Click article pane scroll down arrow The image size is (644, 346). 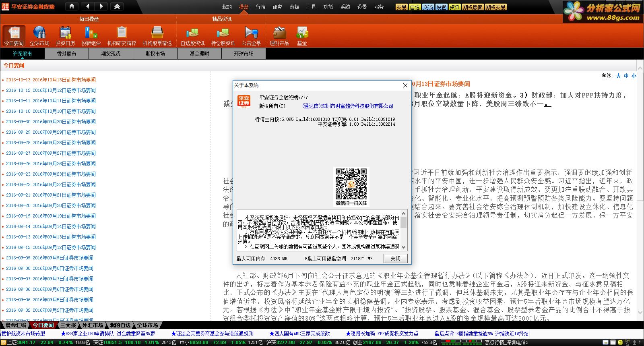coord(640,312)
